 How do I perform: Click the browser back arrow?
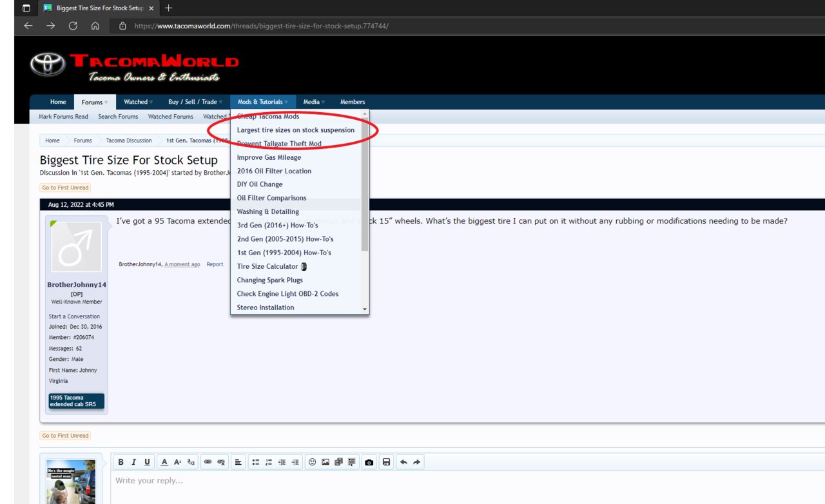click(x=28, y=26)
